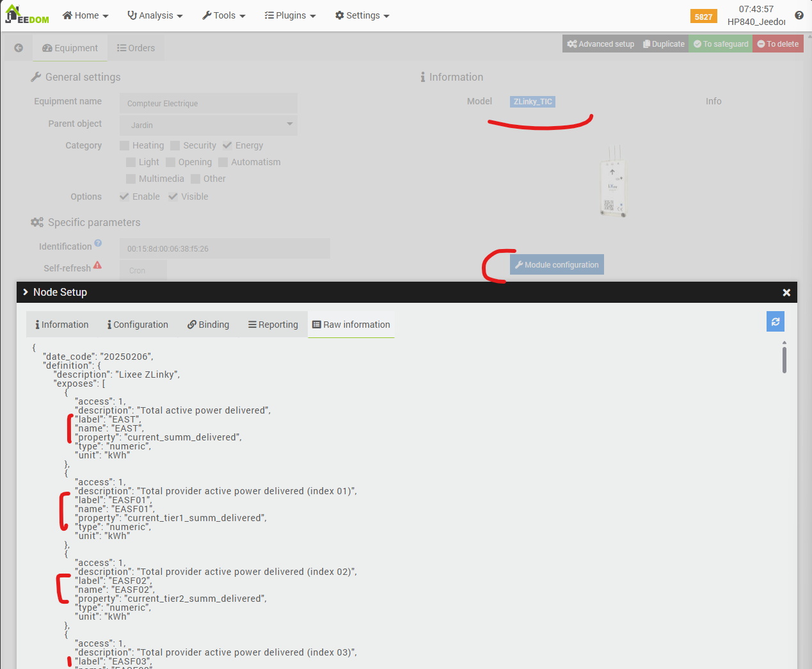
Task: Click the help question mark icon
Action: 799,15
